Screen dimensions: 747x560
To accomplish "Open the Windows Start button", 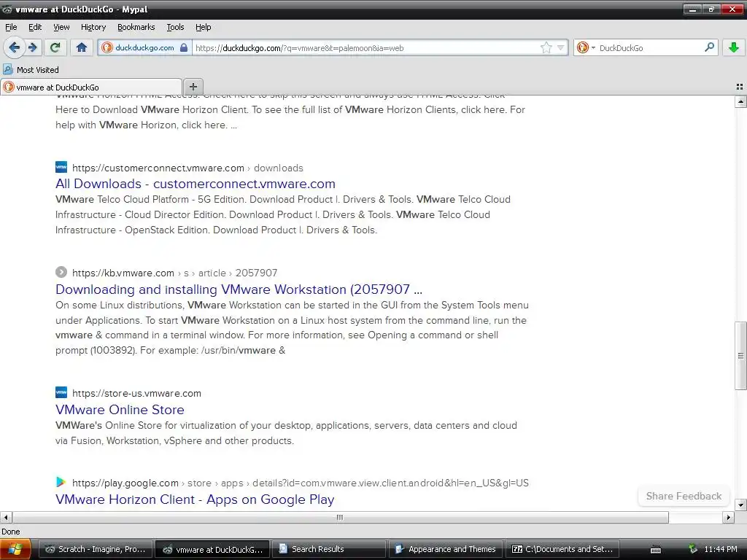I will [x=15, y=550].
